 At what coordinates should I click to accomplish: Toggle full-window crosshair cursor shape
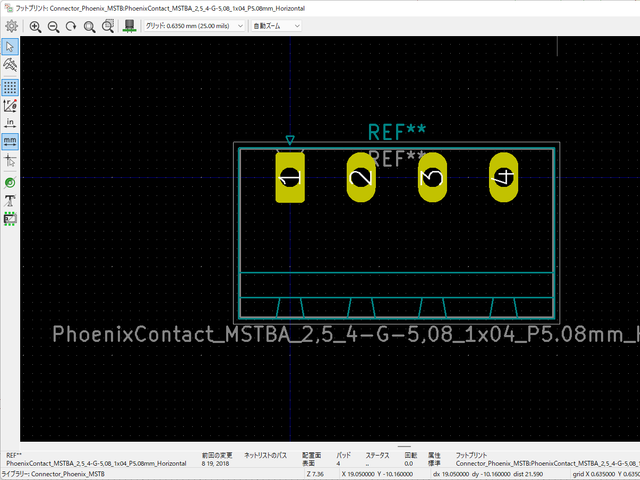pos(10,160)
